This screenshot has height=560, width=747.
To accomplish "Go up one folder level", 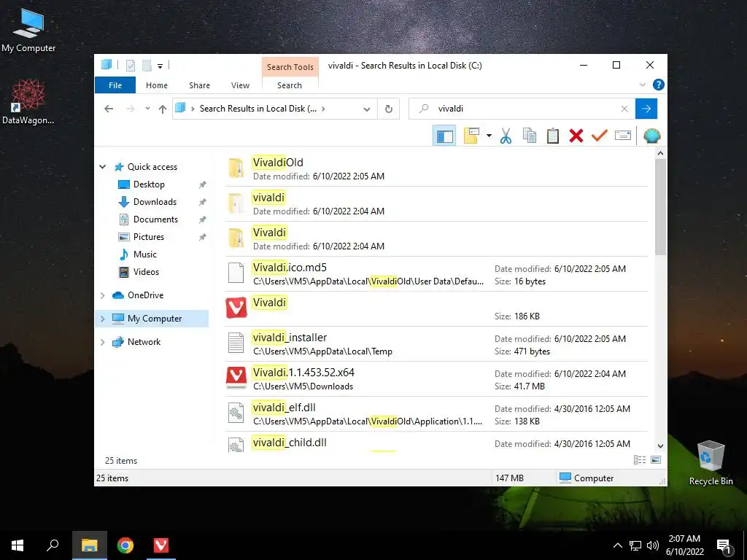I will 163,109.
